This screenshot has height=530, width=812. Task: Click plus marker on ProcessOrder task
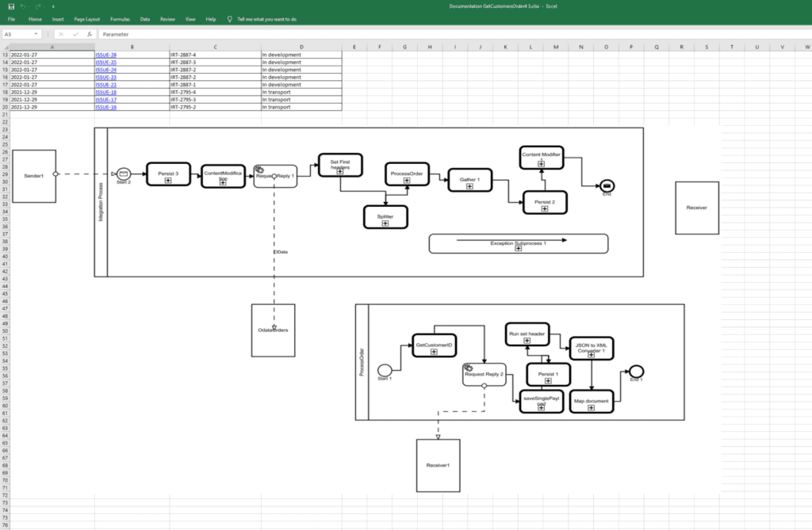[407, 181]
